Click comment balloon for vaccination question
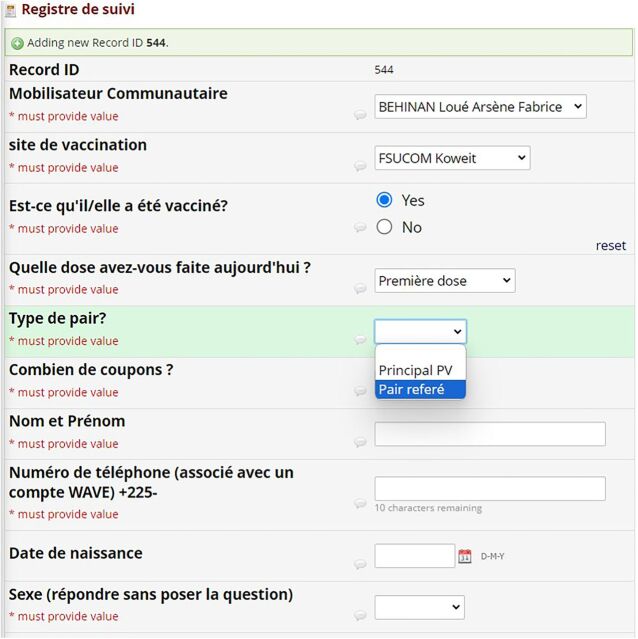The width and height of the screenshot is (638, 639). click(x=360, y=228)
